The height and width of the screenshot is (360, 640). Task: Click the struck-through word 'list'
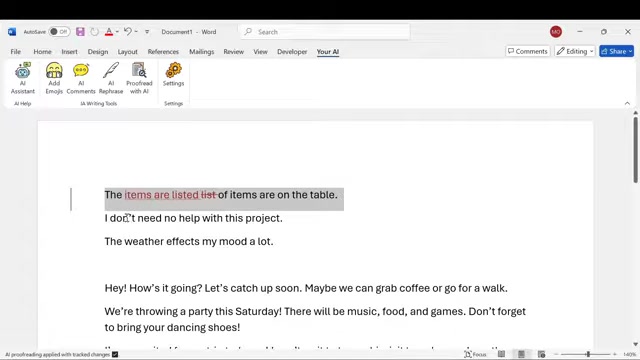pyautogui.click(x=208, y=195)
